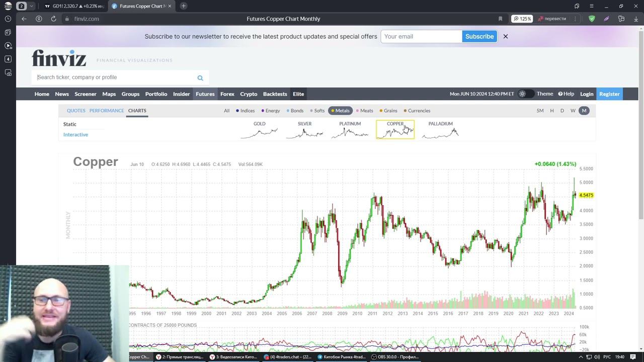The image size is (644, 362).
Task: Select the Bonds filter
Action: pyautogui.click(x=295, y=111)
